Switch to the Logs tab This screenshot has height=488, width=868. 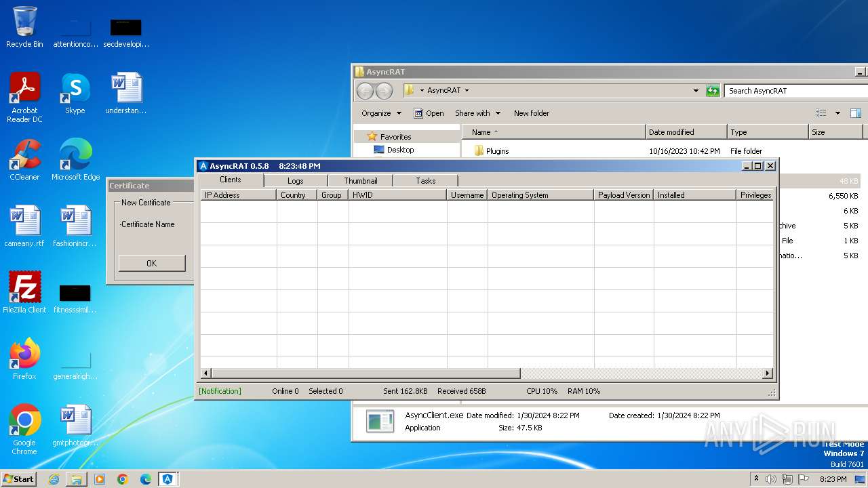296,181
